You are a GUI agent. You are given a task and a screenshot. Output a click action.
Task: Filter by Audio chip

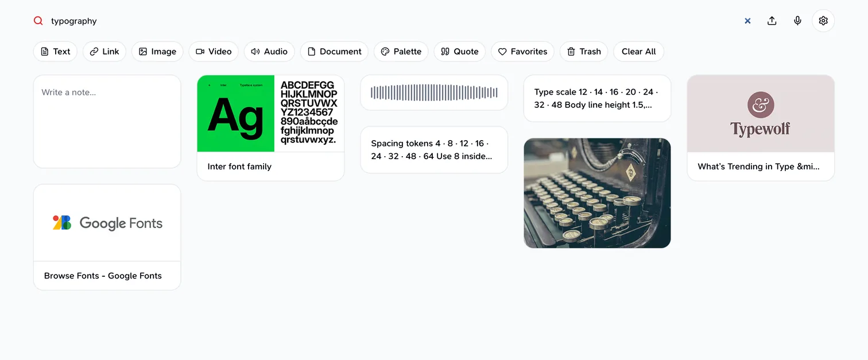269,52
